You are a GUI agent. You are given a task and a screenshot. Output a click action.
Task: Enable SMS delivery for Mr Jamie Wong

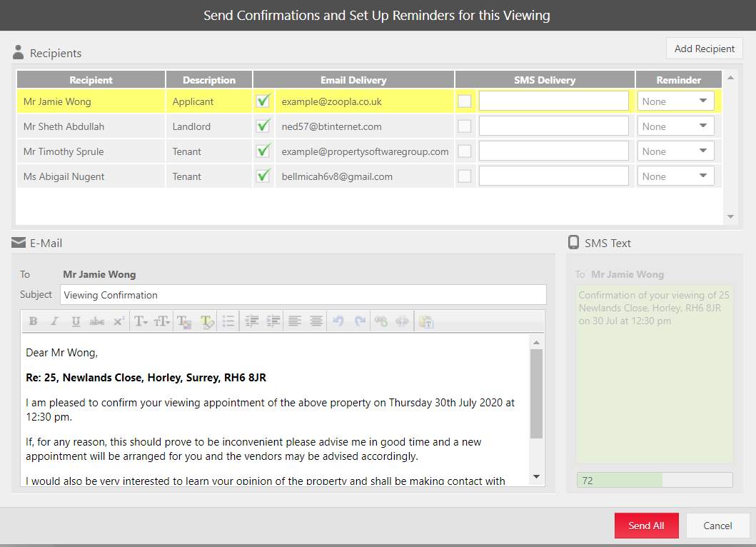point(464,101)
